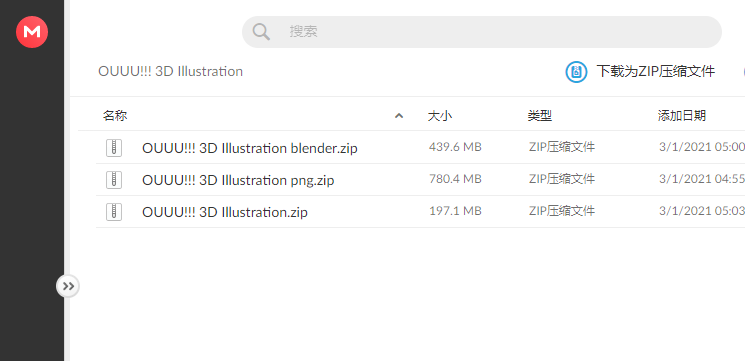Image resolution: width=745 pixels, height=361 pixels.
Task: Select file OUUU!!! 3D Illustration.zip
Action: [x=225, y=212]
